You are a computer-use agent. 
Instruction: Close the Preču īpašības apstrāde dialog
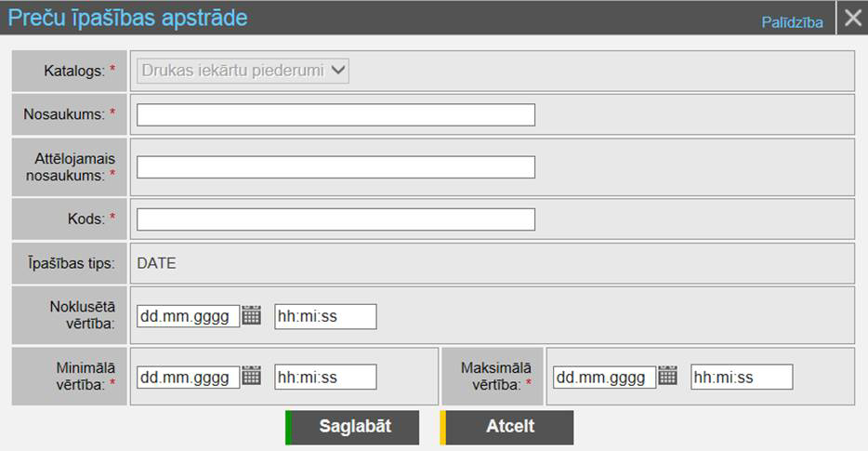[852, 18]
